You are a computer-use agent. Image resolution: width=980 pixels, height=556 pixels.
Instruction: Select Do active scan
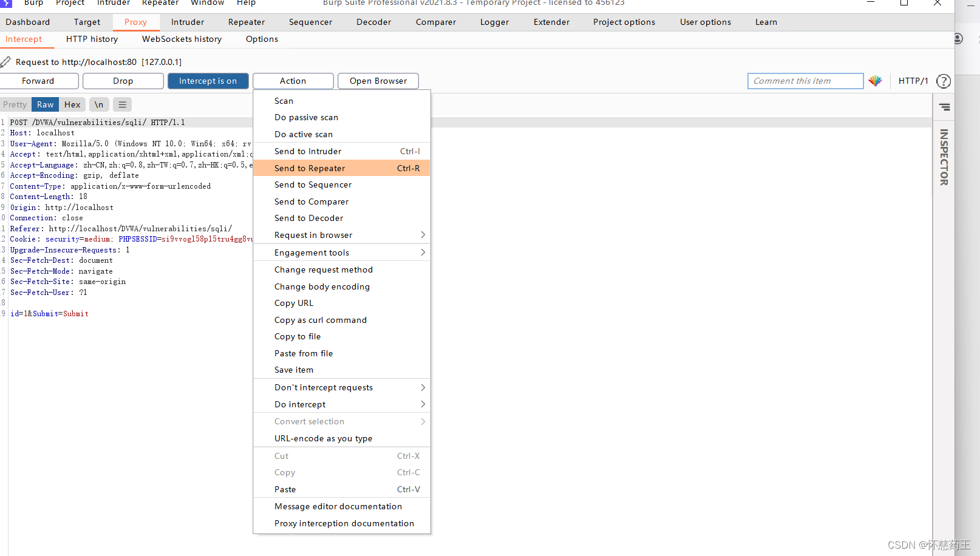pyautogui.click(x=341, y=134)
